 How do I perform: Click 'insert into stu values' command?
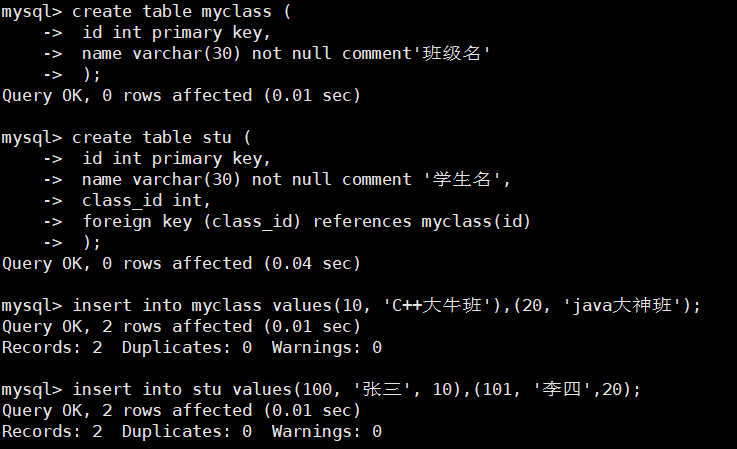(182, 389)
